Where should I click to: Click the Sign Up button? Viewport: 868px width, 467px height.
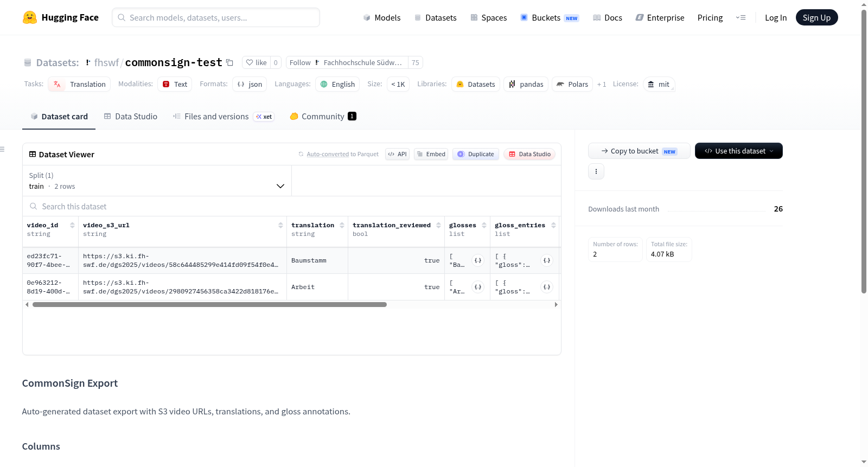[816, 17]
